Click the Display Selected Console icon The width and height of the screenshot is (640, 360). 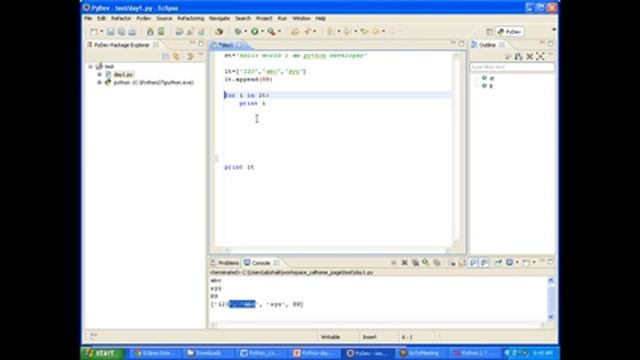509,263
